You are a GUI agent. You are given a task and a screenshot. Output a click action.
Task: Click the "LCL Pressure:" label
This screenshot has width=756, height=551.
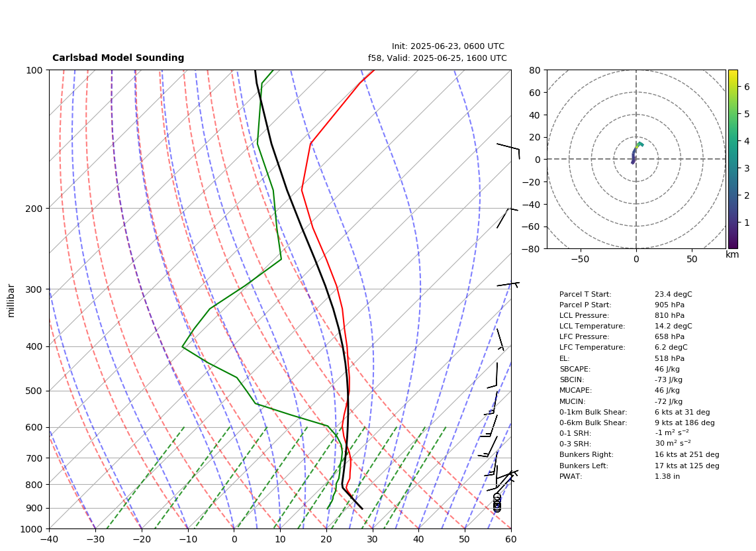pos(585,315)
